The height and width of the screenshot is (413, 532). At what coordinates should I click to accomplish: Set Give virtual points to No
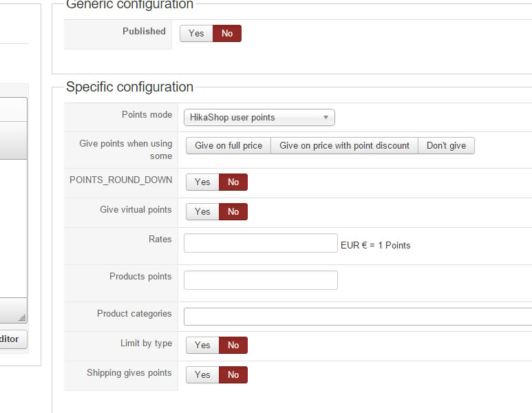point(233,212)
